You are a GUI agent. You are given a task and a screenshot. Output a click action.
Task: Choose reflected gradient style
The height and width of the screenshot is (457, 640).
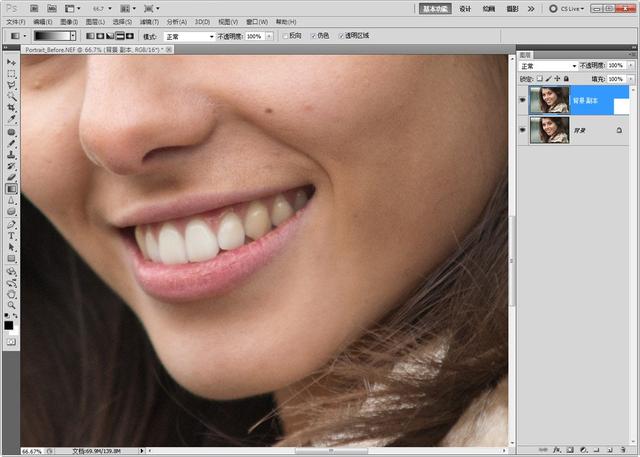pos(120,36)
